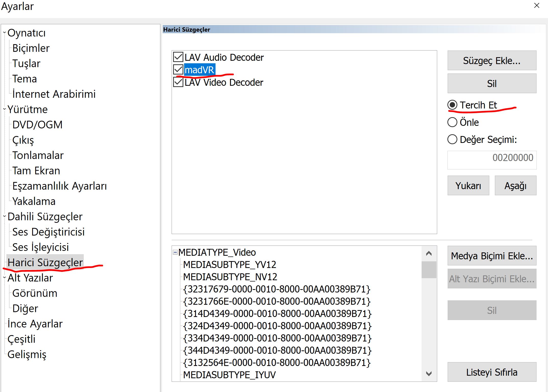Viewport: 548px width, 392px height.
Task: Select the {32317679-0000-0010-8000-00AA00389B71} row
Action: point(277,289)
